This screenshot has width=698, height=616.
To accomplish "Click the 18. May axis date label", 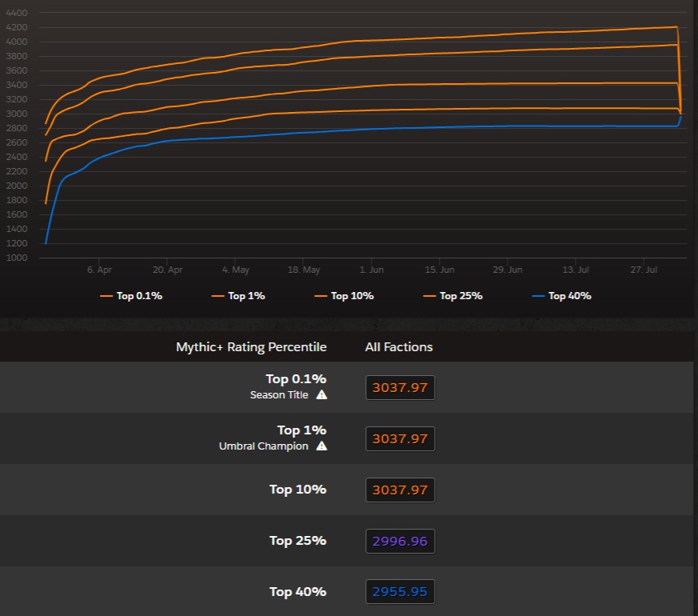I will [304, 270].
